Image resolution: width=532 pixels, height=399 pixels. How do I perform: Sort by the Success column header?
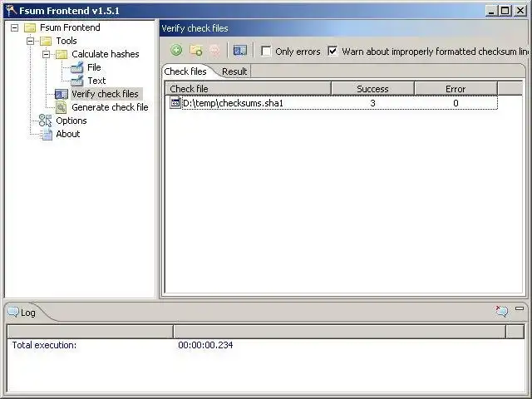pyautogui.click(x=372, y=89)
